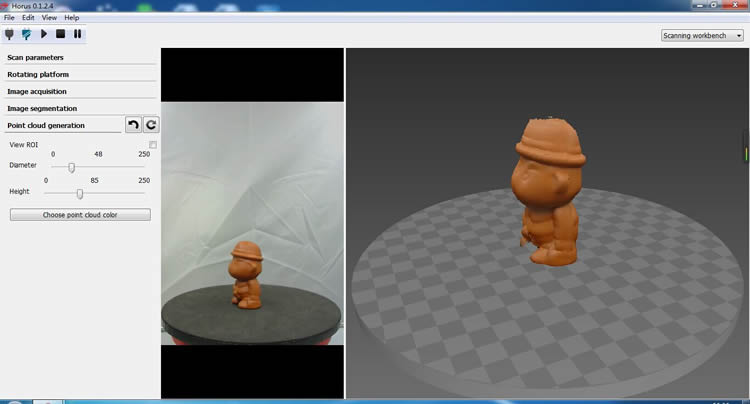Click the orange 3D model in the viewer
Viewport: 750px width, 404px height.
[x=550, y=191]
